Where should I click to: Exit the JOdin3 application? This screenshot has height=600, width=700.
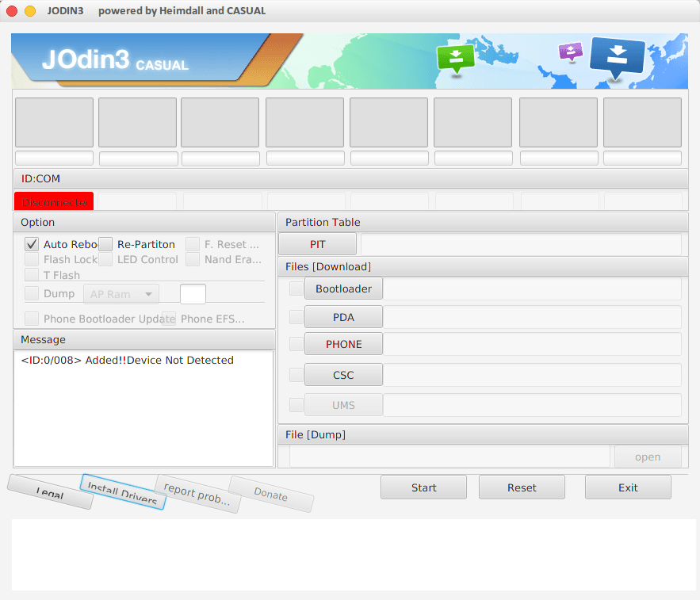click(x=628, y=487)
